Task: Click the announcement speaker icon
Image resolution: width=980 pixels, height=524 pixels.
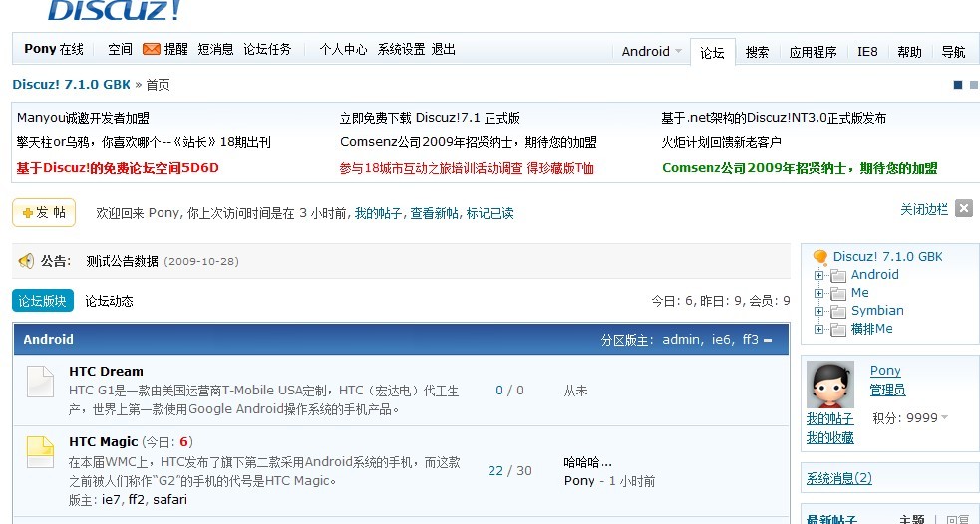Action: click(x=26, y=261)
